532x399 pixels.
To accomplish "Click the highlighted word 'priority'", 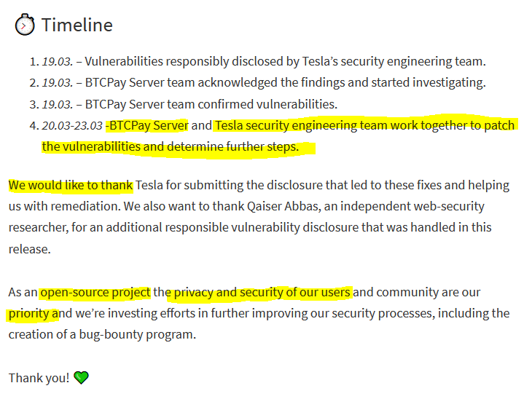I will pos(30,313).
